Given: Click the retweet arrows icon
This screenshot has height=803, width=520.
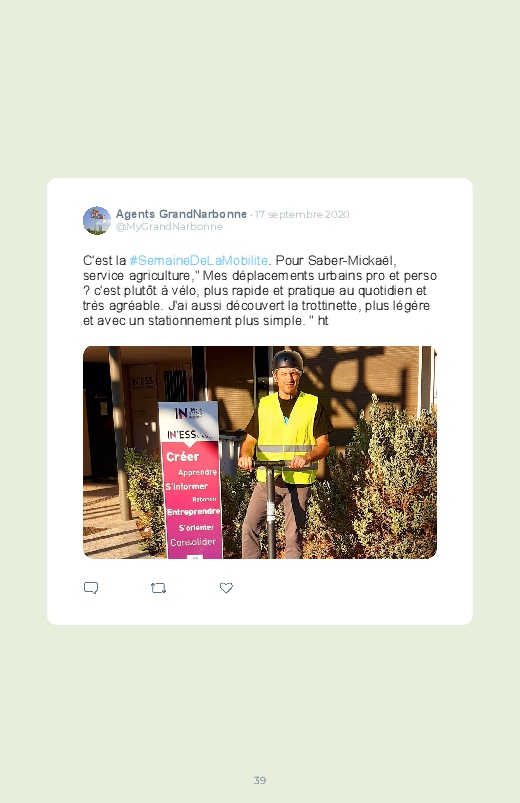Looking at the screenshot, I should coord(158,588).
